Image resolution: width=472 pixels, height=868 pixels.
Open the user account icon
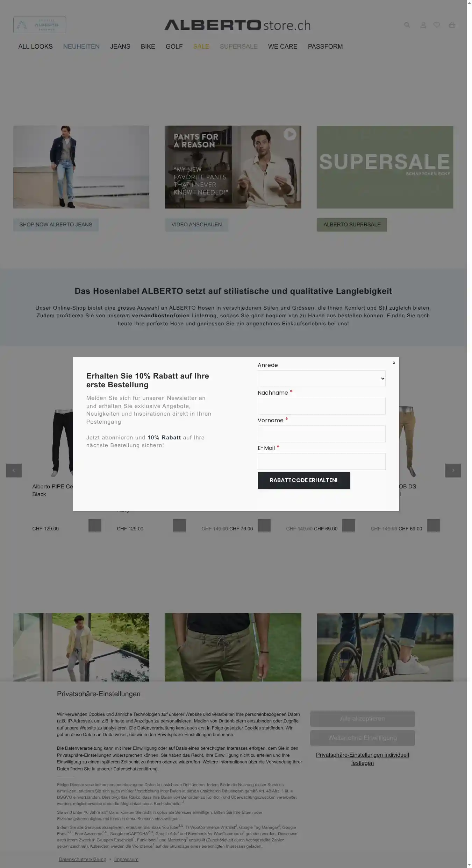tap(423, 25)
